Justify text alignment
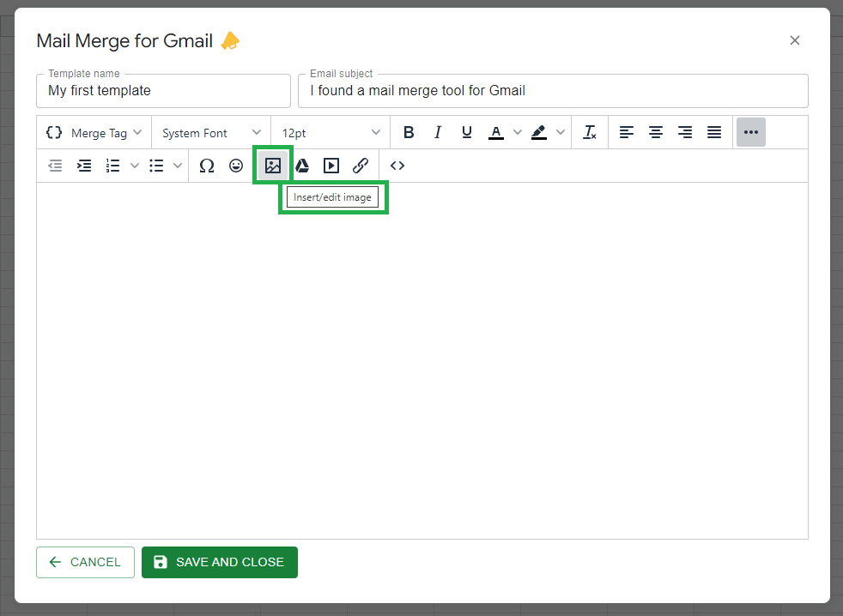 click(x=714, y=132)
